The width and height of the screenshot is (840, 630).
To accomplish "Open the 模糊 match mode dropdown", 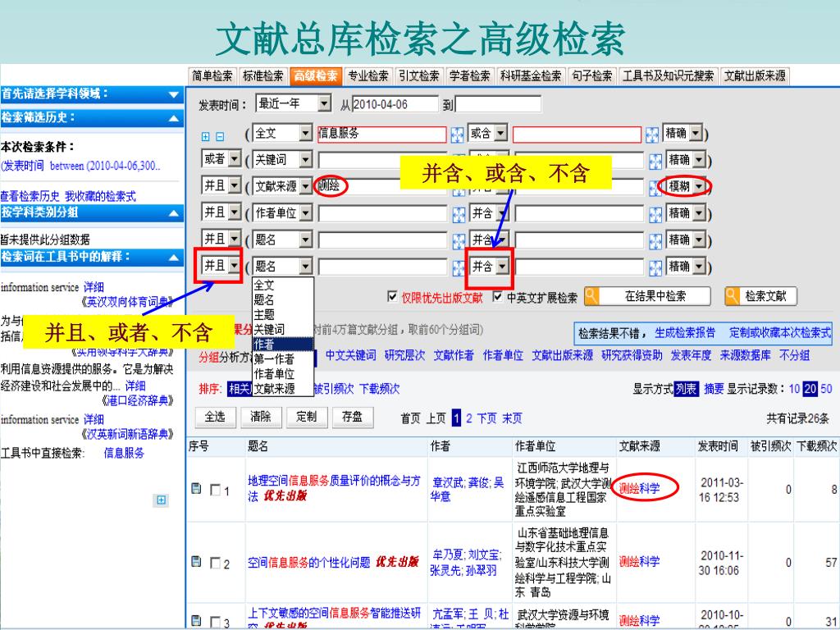I will click(x=699, y=186).
